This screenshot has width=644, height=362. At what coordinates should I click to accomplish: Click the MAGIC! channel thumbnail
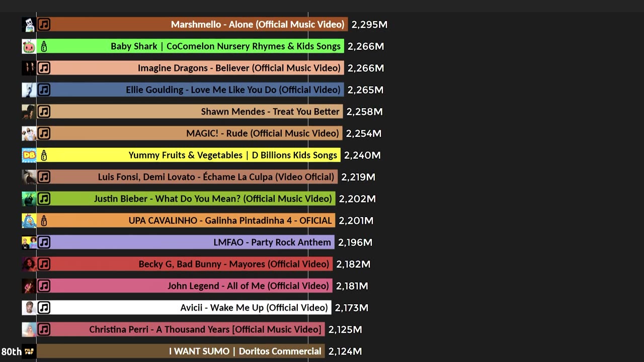[x=29, y=133]
